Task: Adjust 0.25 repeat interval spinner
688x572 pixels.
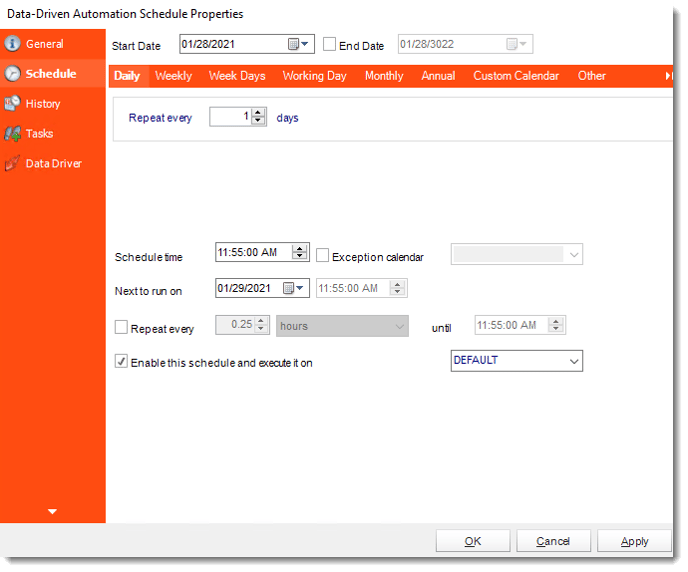Action: [x=261, y=325]
